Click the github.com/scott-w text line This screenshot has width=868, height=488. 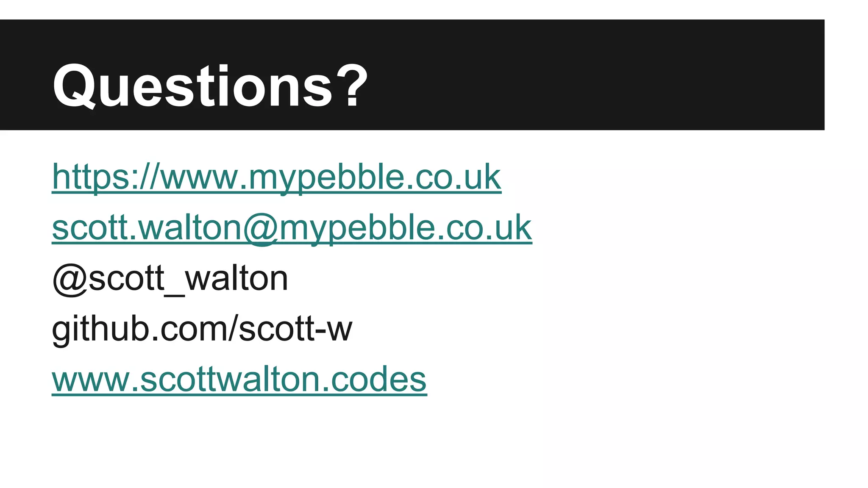click(x=202, y=329)
